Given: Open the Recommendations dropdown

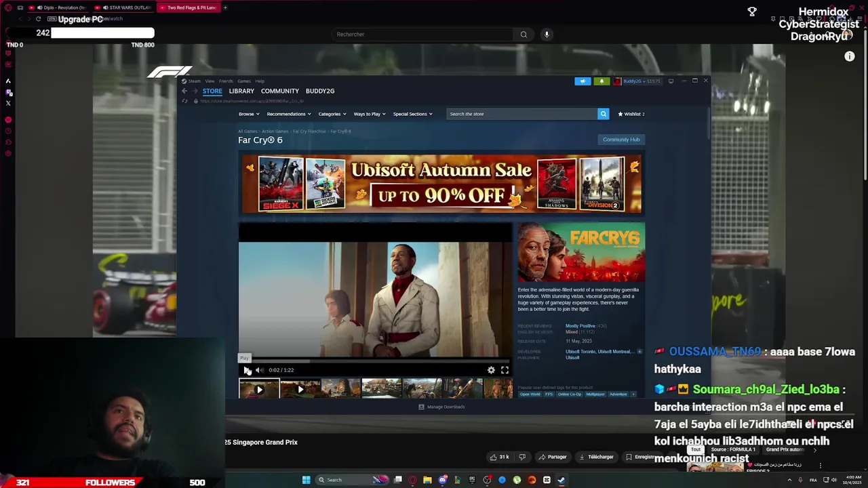Looking at the screenshot, I should (289, 114).
